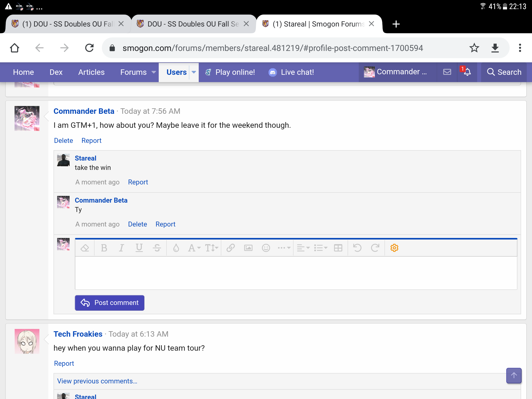Viewport: 532px width, 399px height.
Task: Open a new browser tab
Action: pos(396,24)
